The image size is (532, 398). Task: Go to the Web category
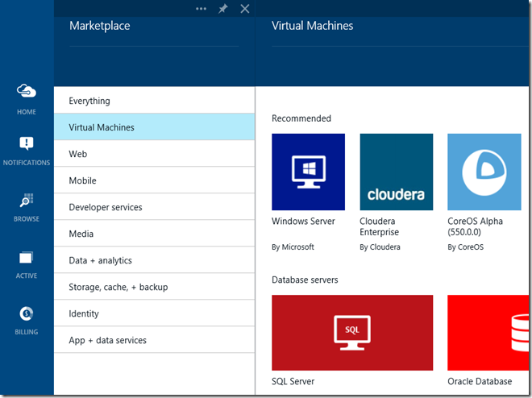[154, 154]
